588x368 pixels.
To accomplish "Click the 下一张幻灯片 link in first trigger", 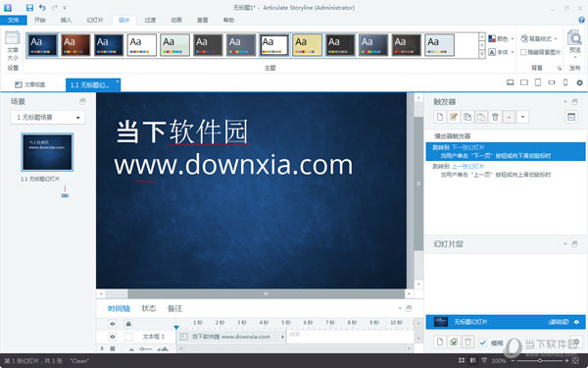I will point(468,147).
